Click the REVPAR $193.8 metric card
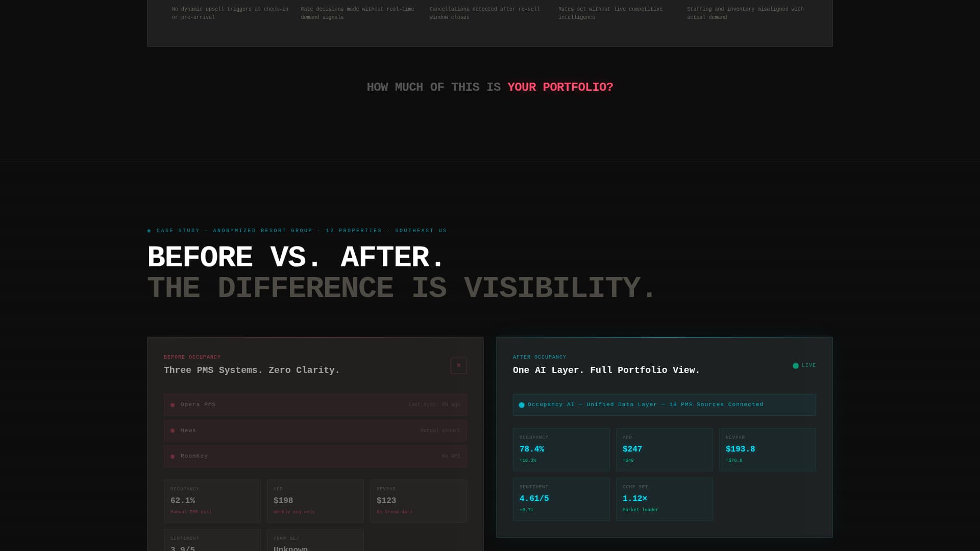 point(767,449)
